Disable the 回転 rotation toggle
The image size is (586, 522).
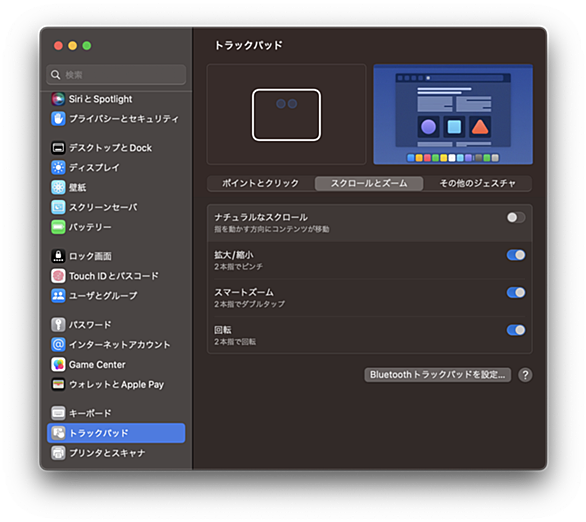pyautogui.click(x=516, y=330)
